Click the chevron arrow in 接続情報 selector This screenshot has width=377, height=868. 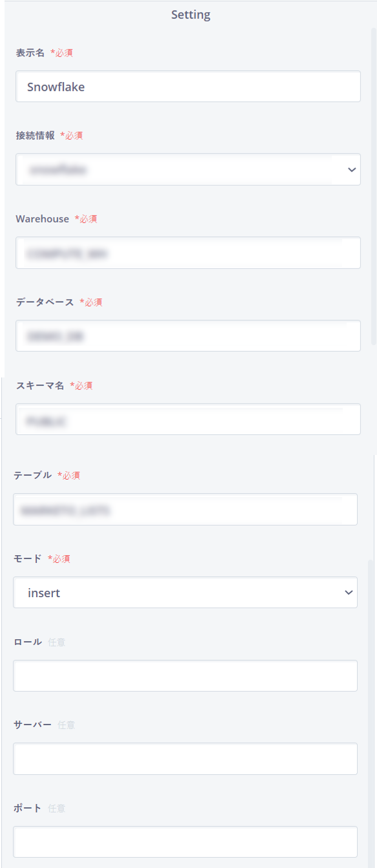pos(352,170)
